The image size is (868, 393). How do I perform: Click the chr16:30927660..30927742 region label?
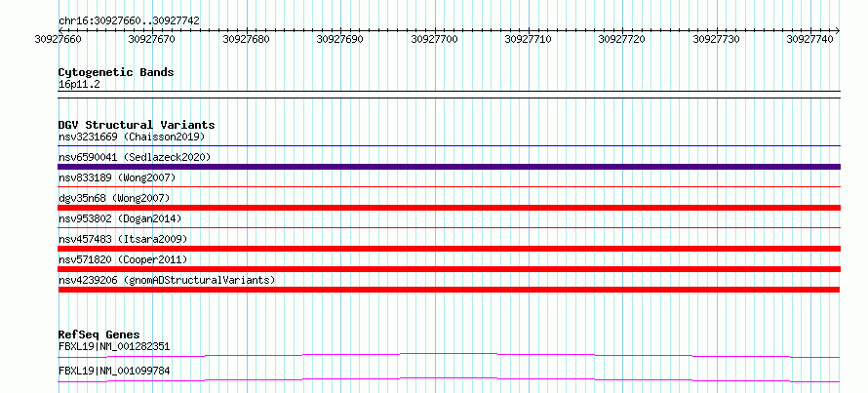click(129, 20)
